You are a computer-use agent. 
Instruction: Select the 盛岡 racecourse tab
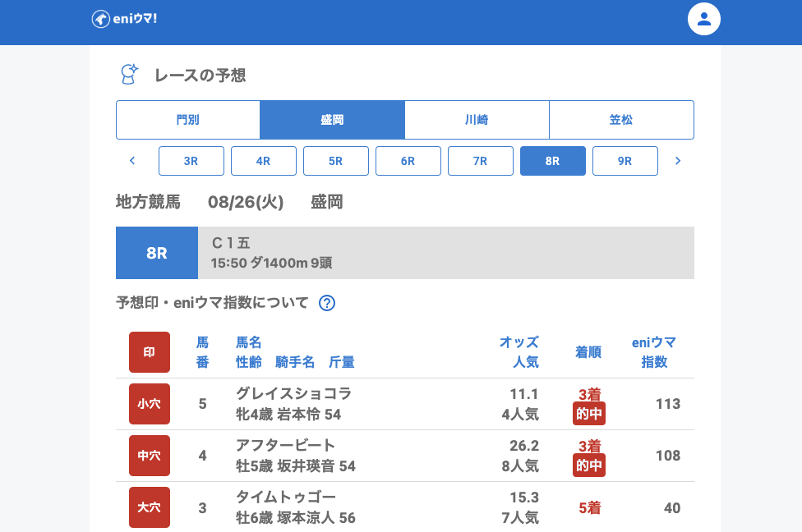(332, 120)
